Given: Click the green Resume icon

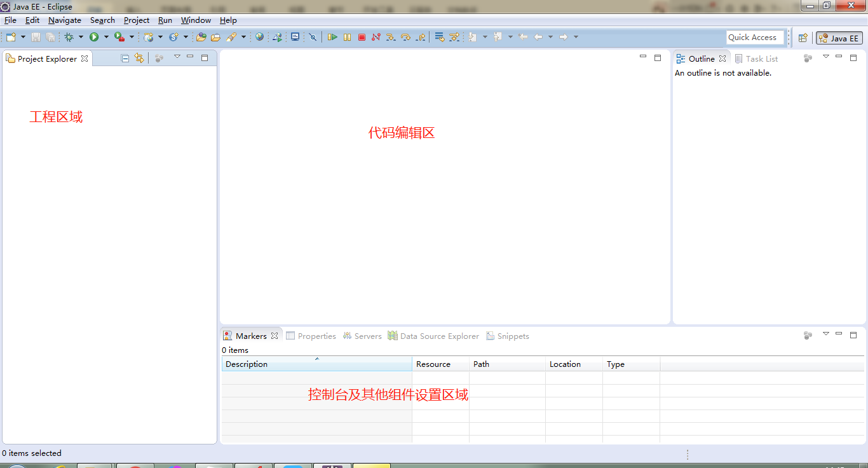Looking at the screenshot, I should coord(332,37).
